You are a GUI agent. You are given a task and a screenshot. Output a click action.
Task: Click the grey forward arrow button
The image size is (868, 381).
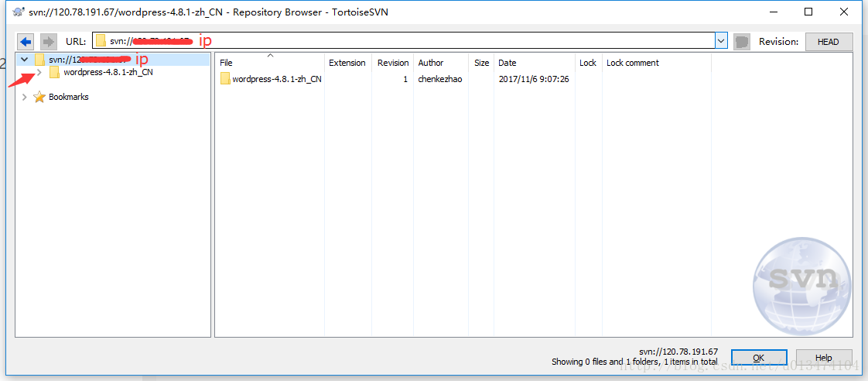tap(49, 42)
